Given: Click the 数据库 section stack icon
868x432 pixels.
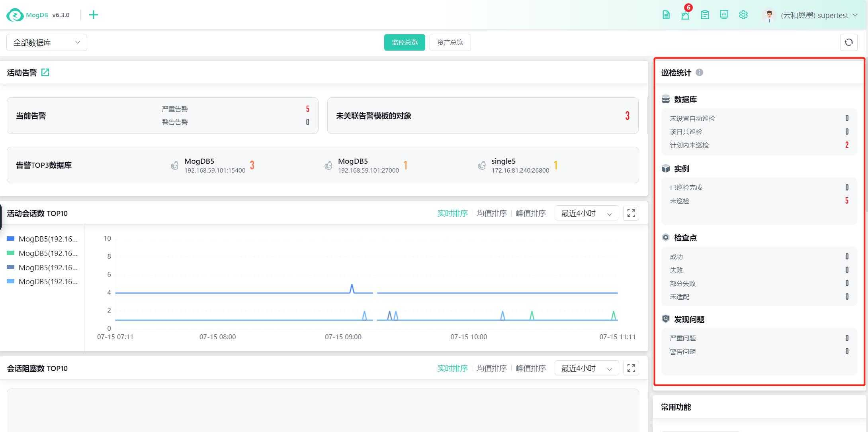Looking at the screenshot, I should (666, 99).
